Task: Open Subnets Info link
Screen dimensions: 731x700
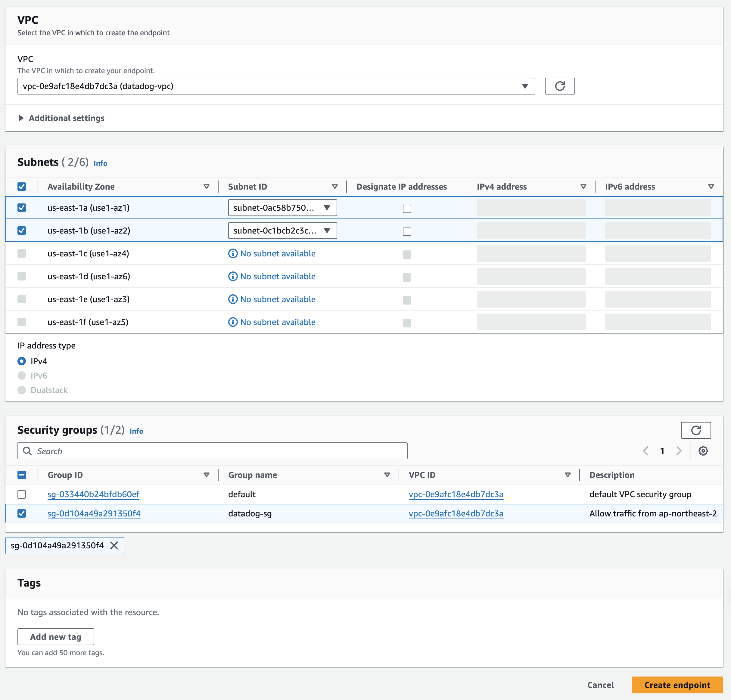Action: (100, 163)
